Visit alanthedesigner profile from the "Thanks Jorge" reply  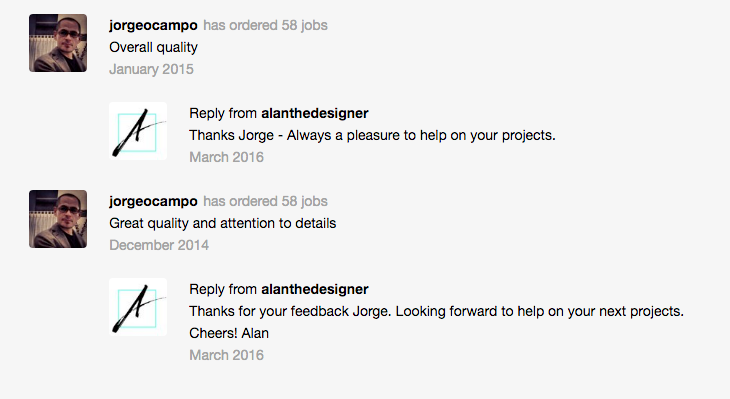coord(315,113)
